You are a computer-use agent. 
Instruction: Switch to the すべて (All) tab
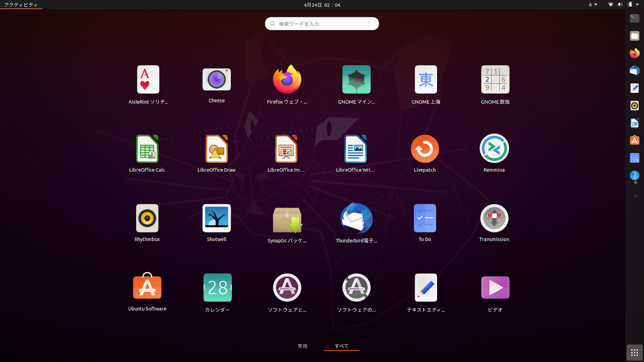tap(341, 346)
